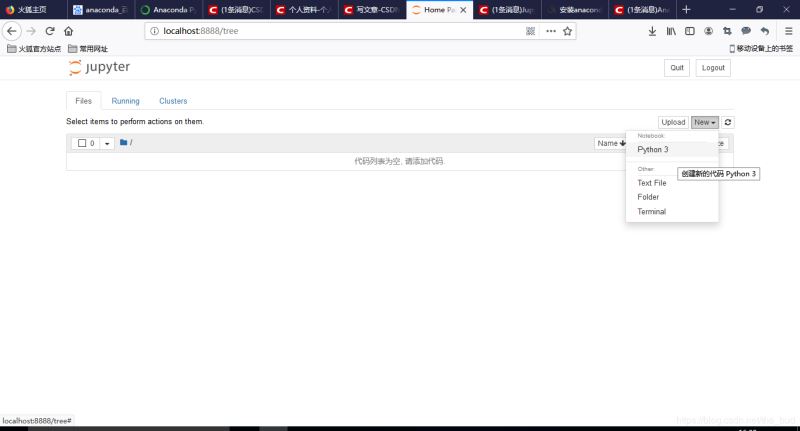800x431 pixels.
Task: Reload the current page
Action: pyautogui.click(x=50, y=31)
